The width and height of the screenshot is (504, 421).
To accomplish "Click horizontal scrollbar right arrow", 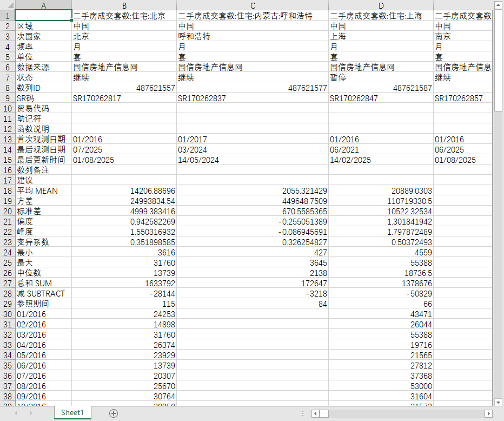I will click(x=488, y=413).
